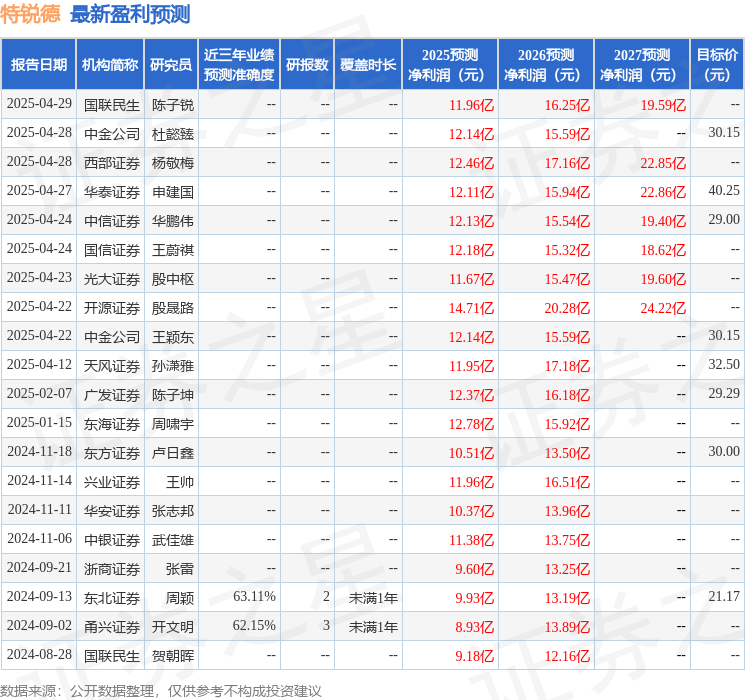Click the 目标价(元) column header
Viewport: 745px width, 700px height.
click(x=717, y=65)
